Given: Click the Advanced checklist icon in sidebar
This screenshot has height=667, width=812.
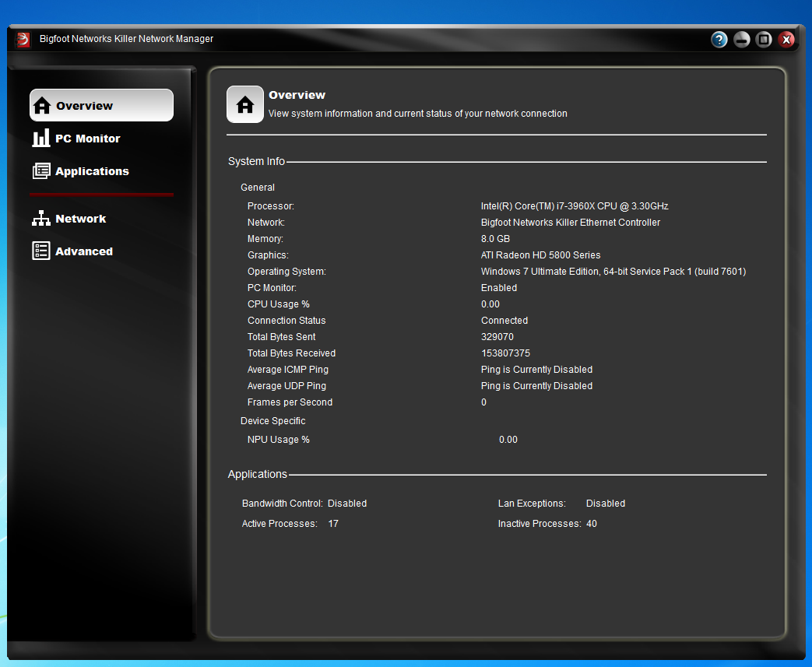Looking at the screenshot, I should tap(41, 251).
